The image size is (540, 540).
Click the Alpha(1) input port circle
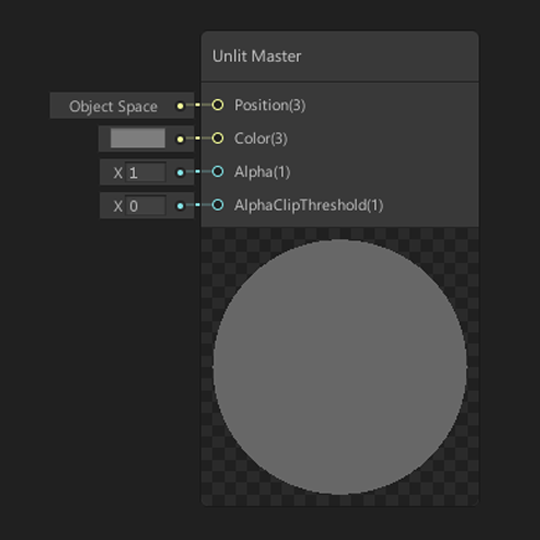point(218,172)
